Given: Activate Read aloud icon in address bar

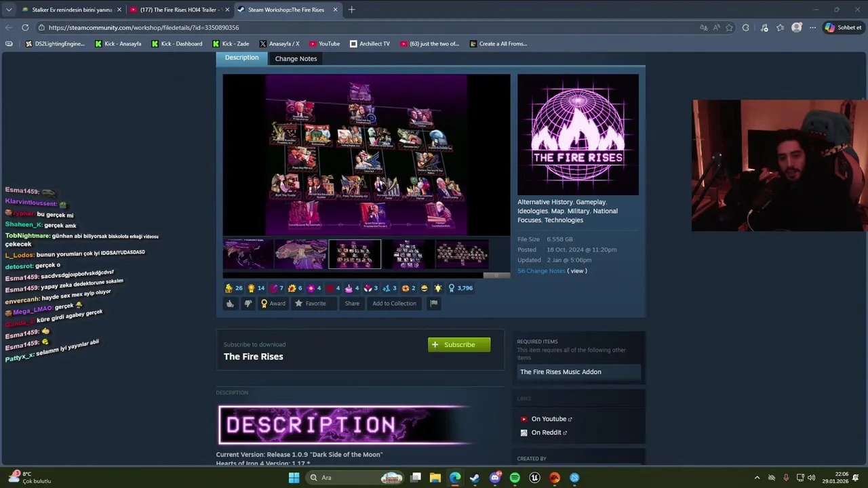Looking at the screenshot, I should [717, 28].
